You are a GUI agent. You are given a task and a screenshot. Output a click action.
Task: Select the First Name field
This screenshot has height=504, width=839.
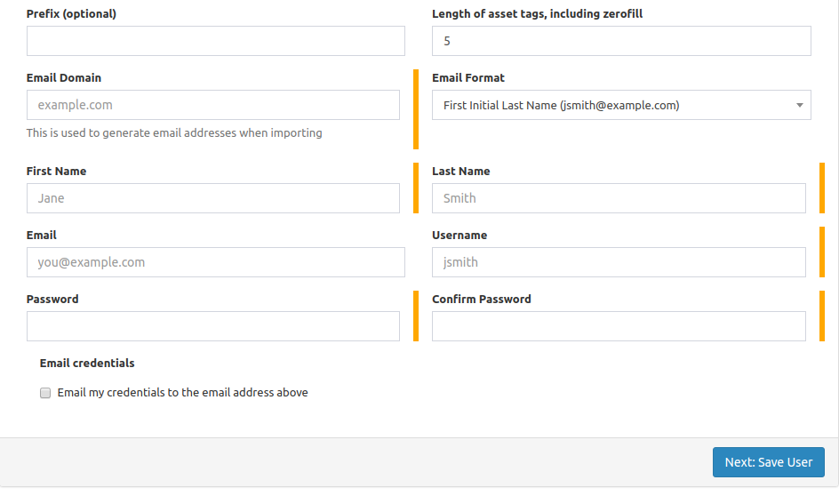pyautogui.click(x=213, y=198)
